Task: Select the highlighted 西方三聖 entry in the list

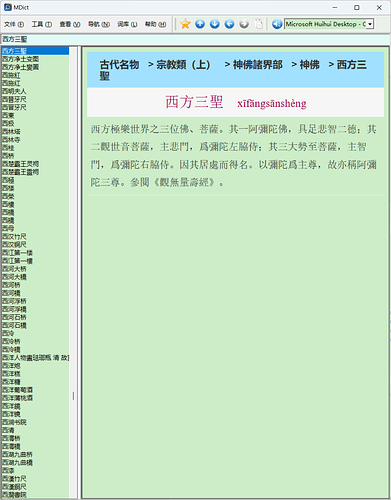Action: click(x=35, y=51)
